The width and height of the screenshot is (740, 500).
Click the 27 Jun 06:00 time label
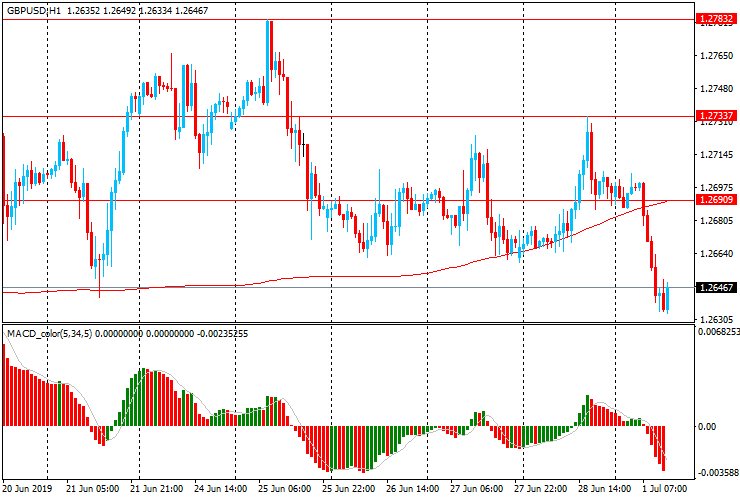coord(477,488)
